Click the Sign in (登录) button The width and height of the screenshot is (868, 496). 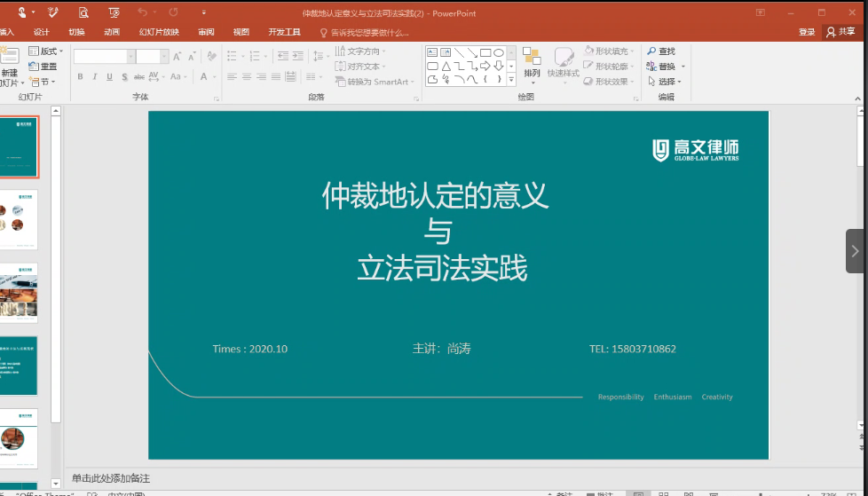807,32
